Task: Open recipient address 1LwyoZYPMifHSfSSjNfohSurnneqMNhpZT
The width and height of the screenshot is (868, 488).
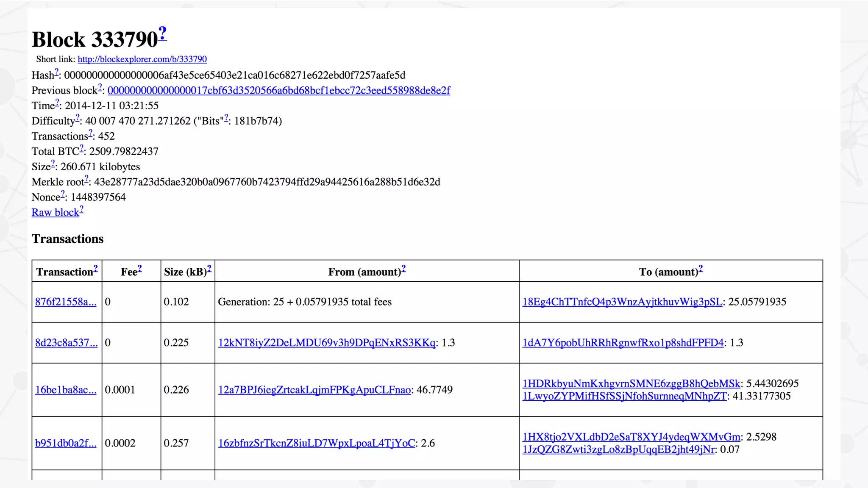Action: pyautogui.click(x=624, y=396)
